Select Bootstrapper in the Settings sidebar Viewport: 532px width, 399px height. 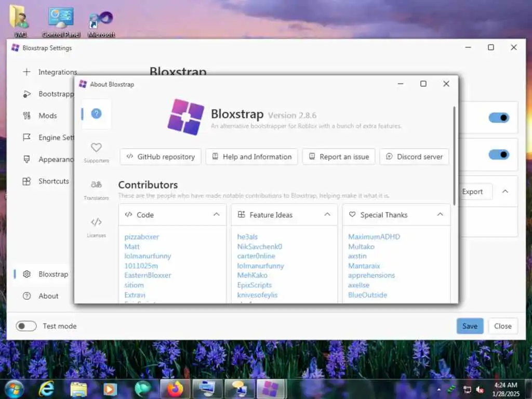pos(48,94)
